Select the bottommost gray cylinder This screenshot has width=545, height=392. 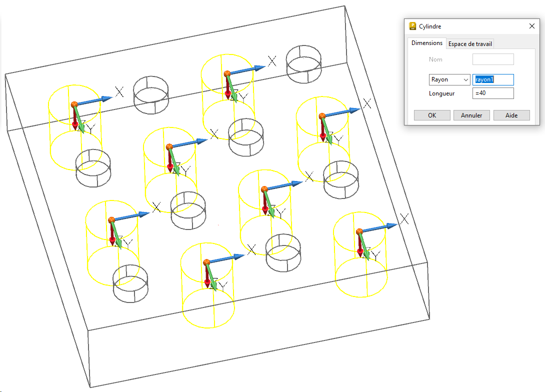tap(130, 283)
